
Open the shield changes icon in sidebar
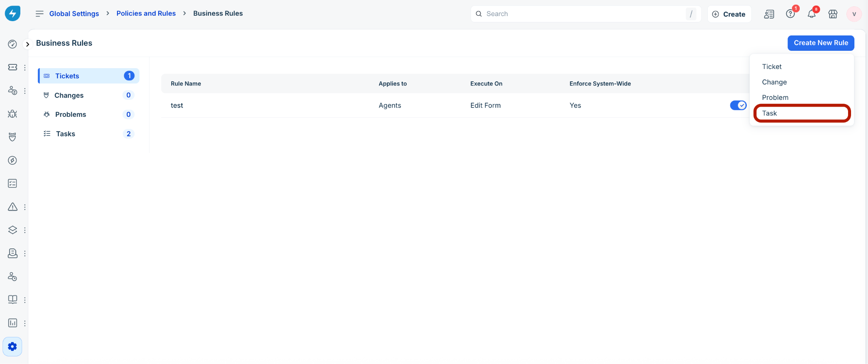pos(12,137)
